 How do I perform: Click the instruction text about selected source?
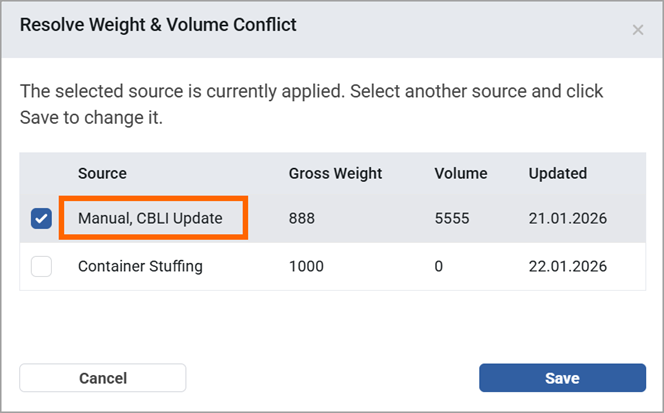311,104
